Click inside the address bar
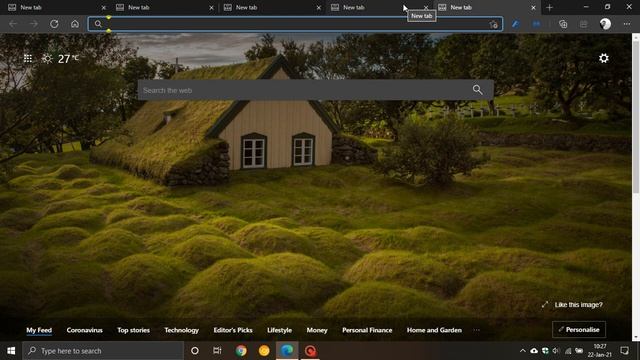This screenshot has height=360, width=640. pos(295,24)
